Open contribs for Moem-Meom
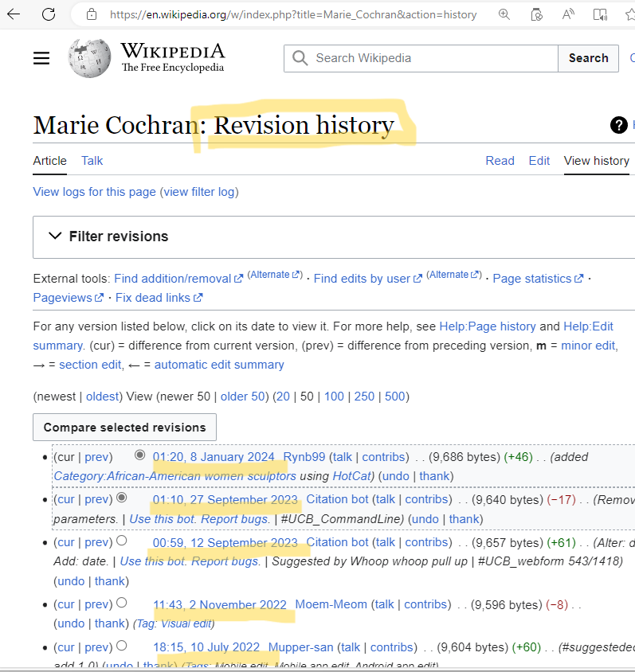635x672 pixels. click(425, 604)
